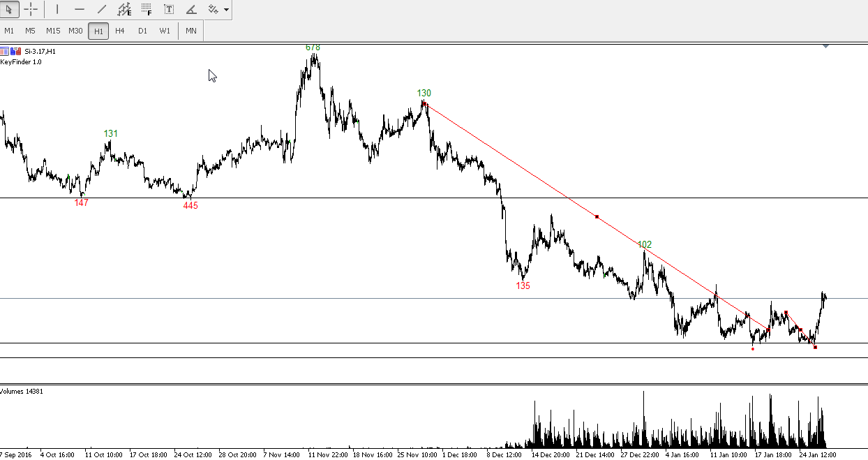Screen dimensions: 868x460
Task: Click the Volumes 14381 indicator label
Action: (x=22, y=391)
